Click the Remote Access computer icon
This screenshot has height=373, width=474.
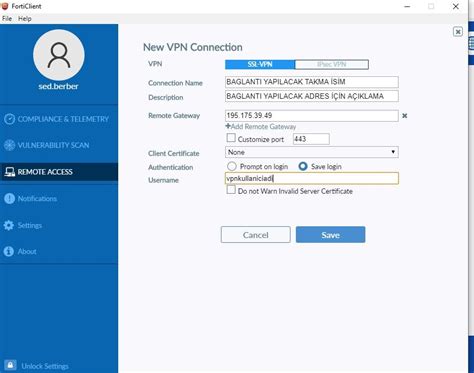tap(9, 172)
